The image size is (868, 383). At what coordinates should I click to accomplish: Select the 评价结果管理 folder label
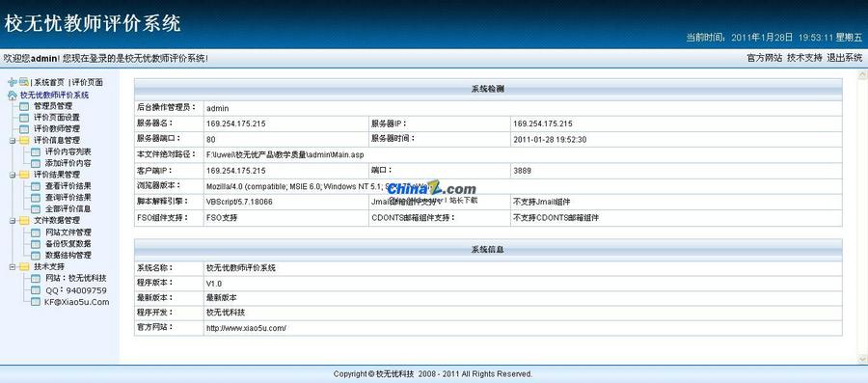[x=57, y=175]
